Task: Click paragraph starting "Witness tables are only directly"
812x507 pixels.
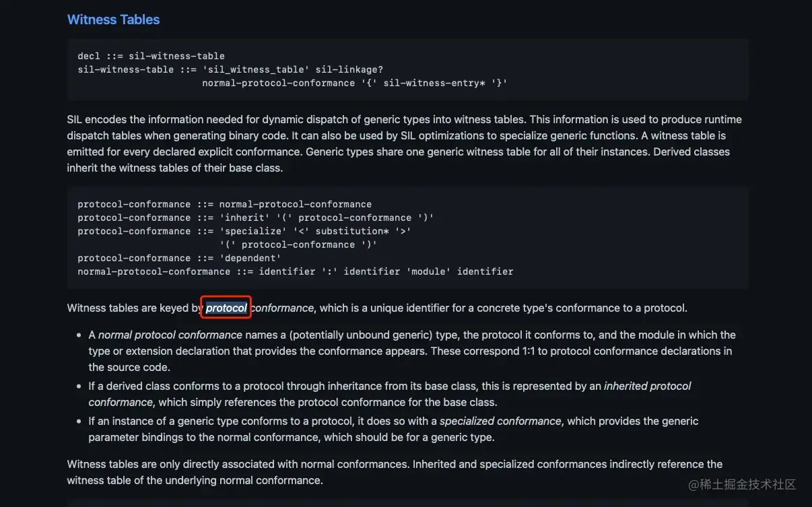Action: (x=395, y=472)
